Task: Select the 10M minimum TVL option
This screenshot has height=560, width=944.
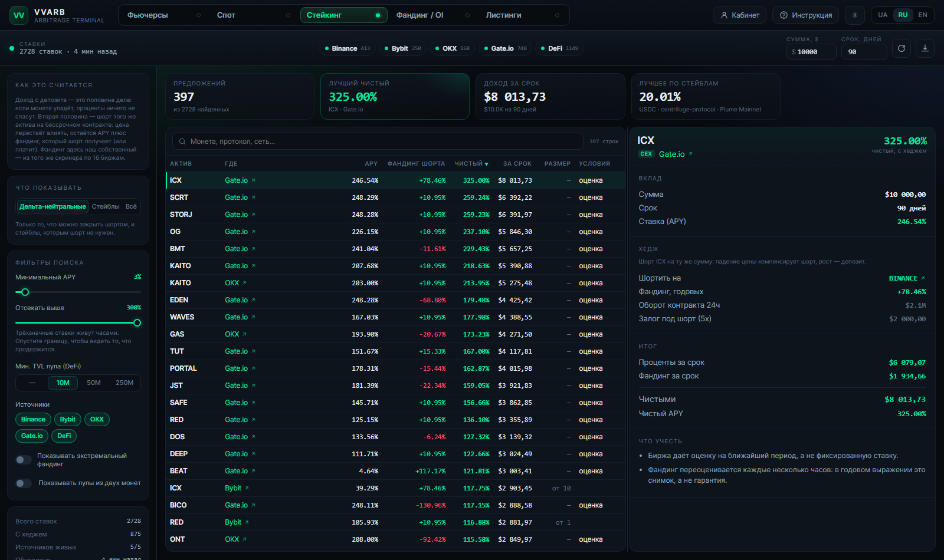Action: [x=63, y=383]
